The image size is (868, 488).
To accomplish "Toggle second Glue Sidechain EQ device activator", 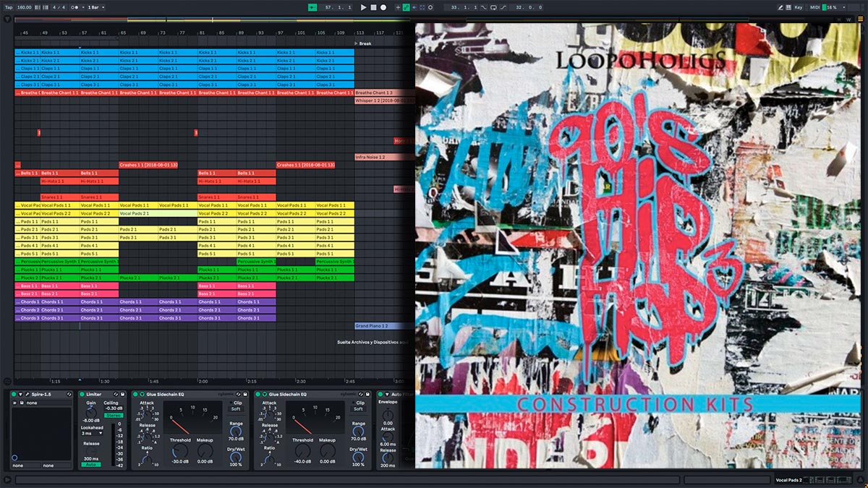I will point(259,394).
